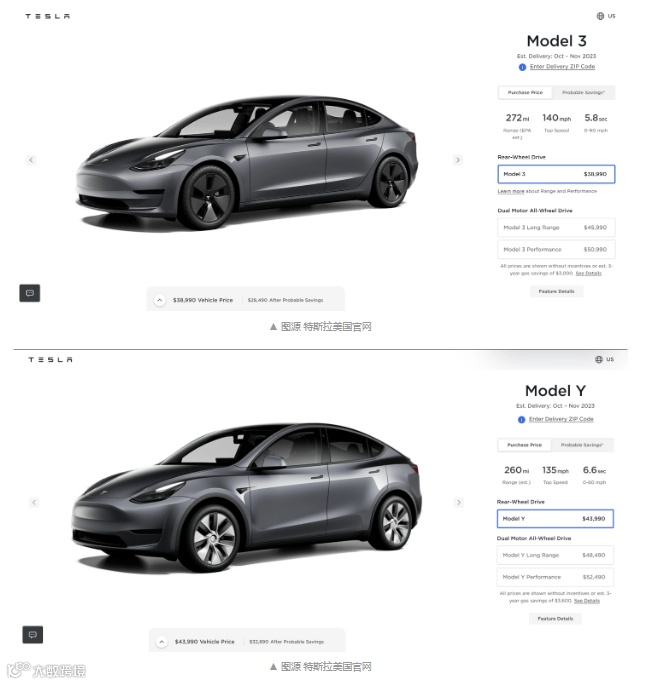Switch to Probable Savings tab for Model 3
This screenshot has height=684, width=648.
(583, 92)
